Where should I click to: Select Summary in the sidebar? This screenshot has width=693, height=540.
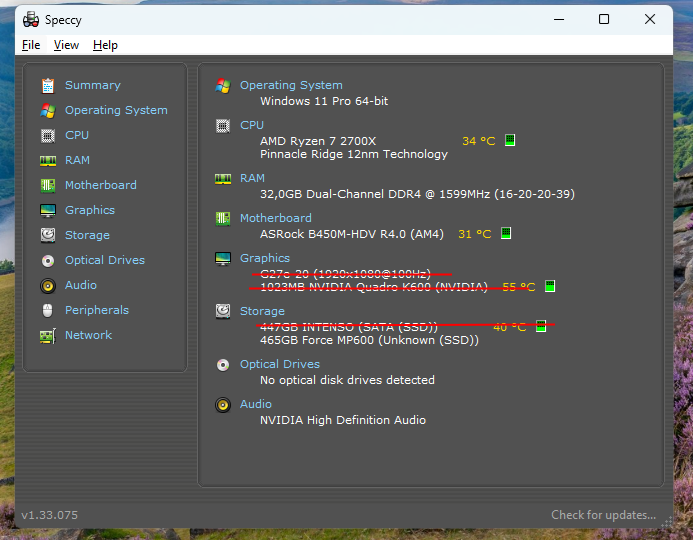pyautogui.click(x=93, y=85)
